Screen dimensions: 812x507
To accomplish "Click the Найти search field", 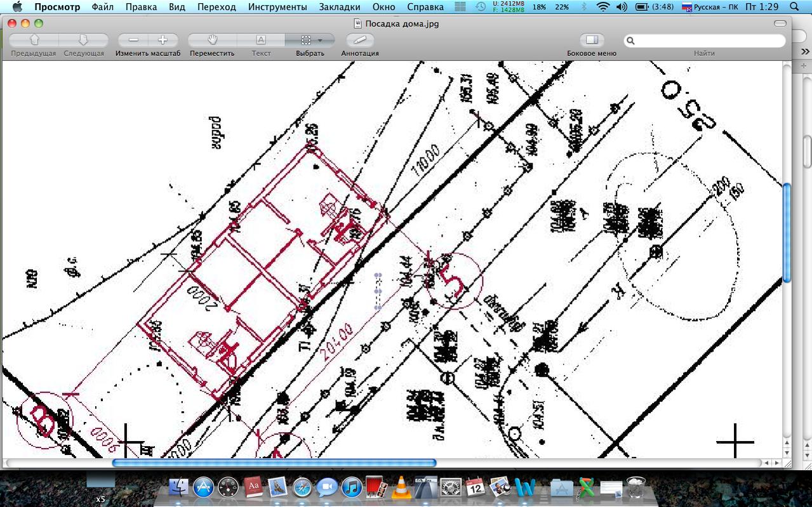I will (705, 41).
